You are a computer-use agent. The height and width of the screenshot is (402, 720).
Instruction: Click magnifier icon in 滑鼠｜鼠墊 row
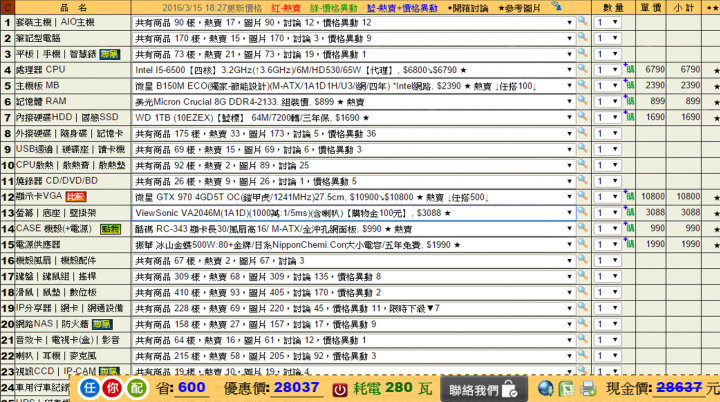coord(582,292)
